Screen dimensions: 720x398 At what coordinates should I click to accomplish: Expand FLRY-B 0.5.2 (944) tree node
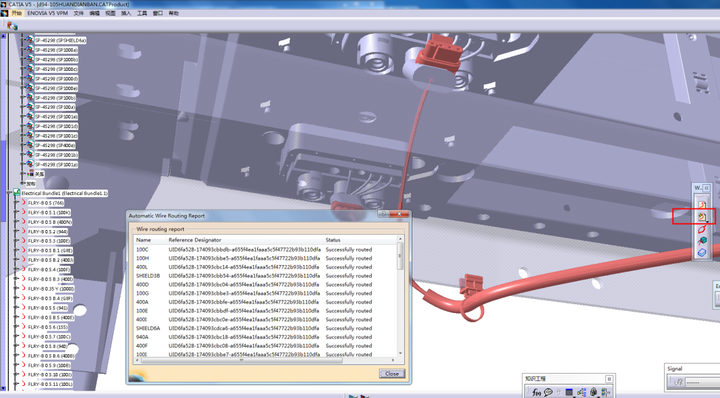[x=17, y=232]
